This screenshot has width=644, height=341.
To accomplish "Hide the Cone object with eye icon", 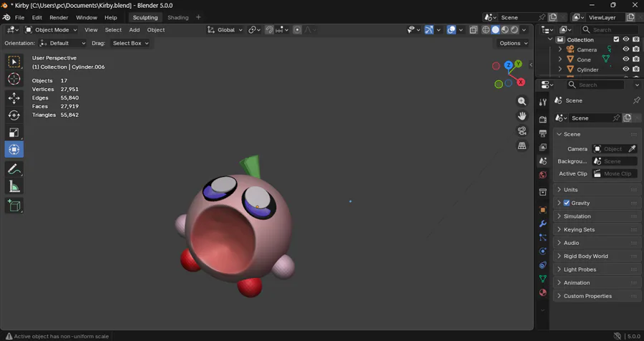I will (x=626, y=59).
